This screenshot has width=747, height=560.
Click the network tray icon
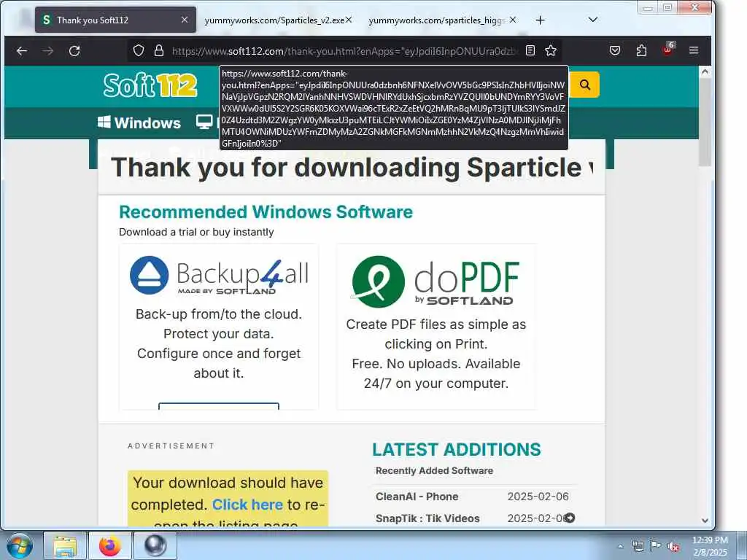coord(638,546)
